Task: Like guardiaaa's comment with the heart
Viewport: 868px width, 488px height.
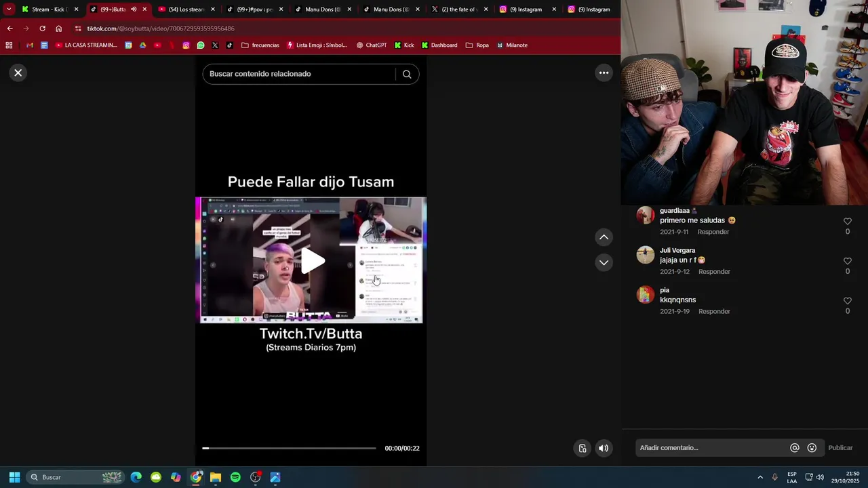Action: click(847, 222)
